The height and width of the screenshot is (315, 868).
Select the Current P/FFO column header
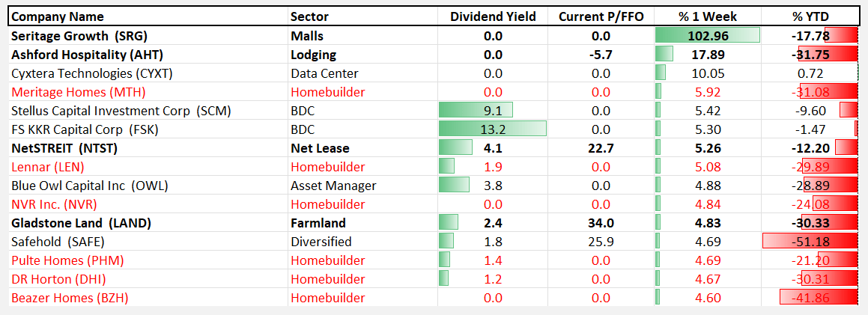pos(601,16)
